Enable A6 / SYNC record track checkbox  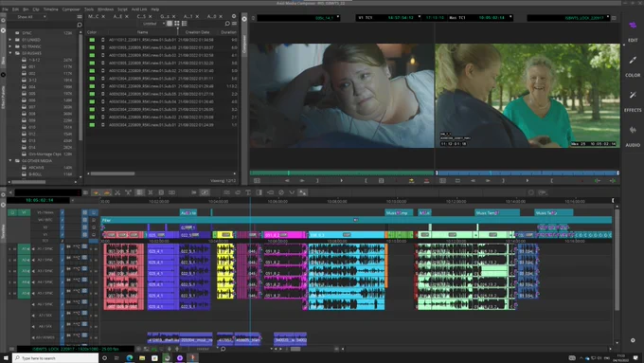[x=63, y=304]
